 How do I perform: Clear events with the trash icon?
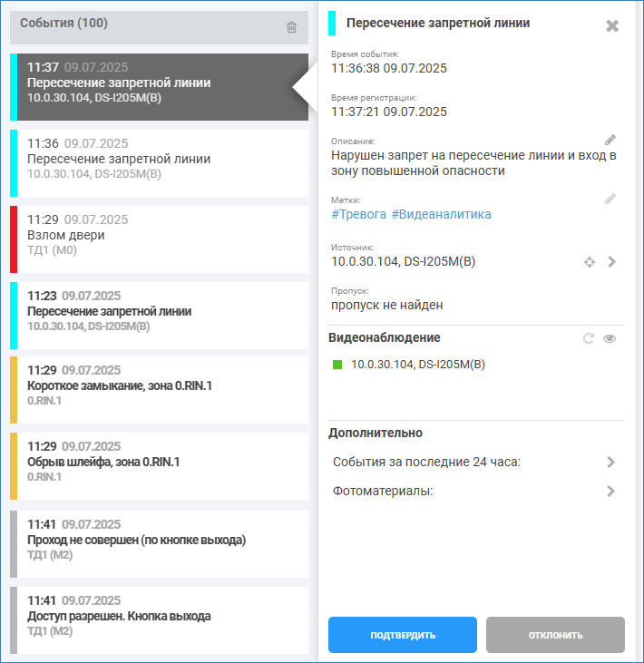pos(291,27)
